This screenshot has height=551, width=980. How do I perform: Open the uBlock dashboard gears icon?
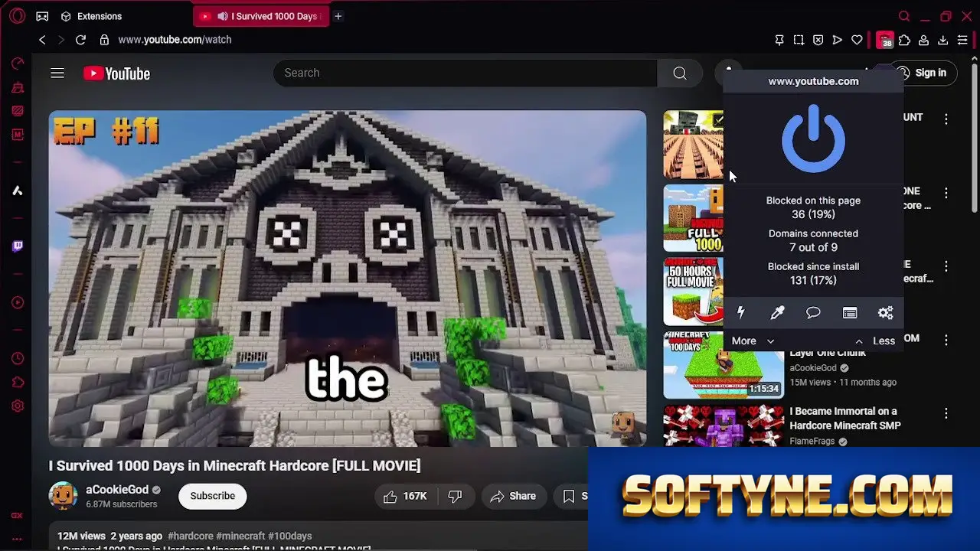(x=886, y=312)
